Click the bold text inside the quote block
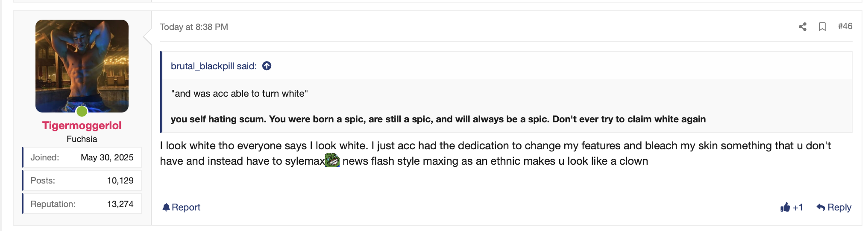 pos(438,119)
